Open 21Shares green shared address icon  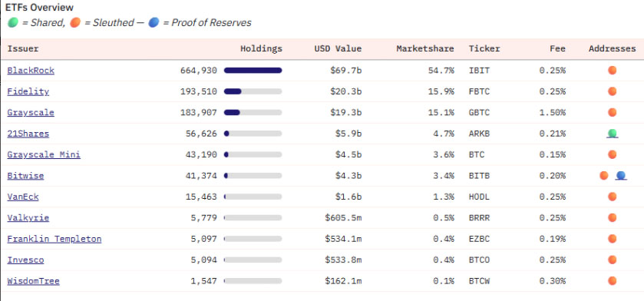click(613, 133)
